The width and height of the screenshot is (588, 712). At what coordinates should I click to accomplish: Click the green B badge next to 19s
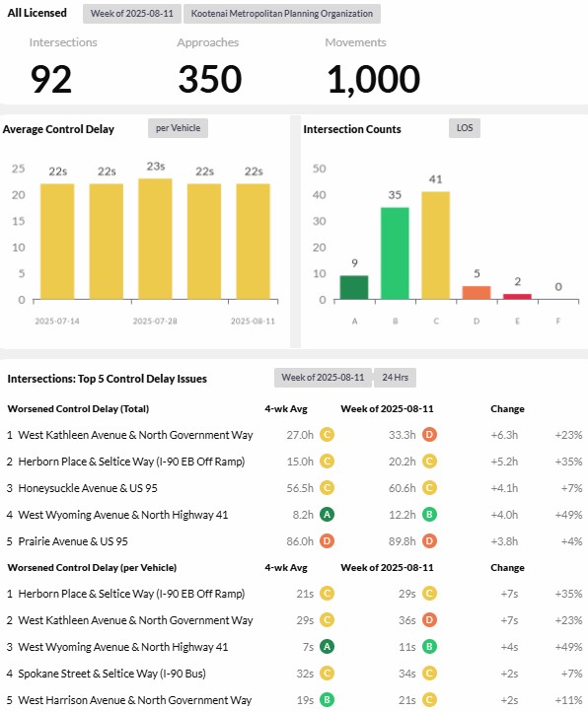pyautogui.click(x=327, y=700)
